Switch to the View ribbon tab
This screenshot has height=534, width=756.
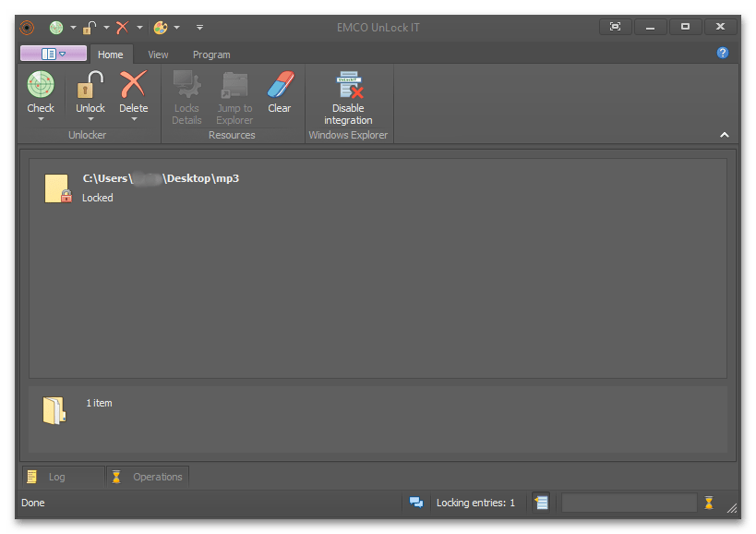(158, 55)
